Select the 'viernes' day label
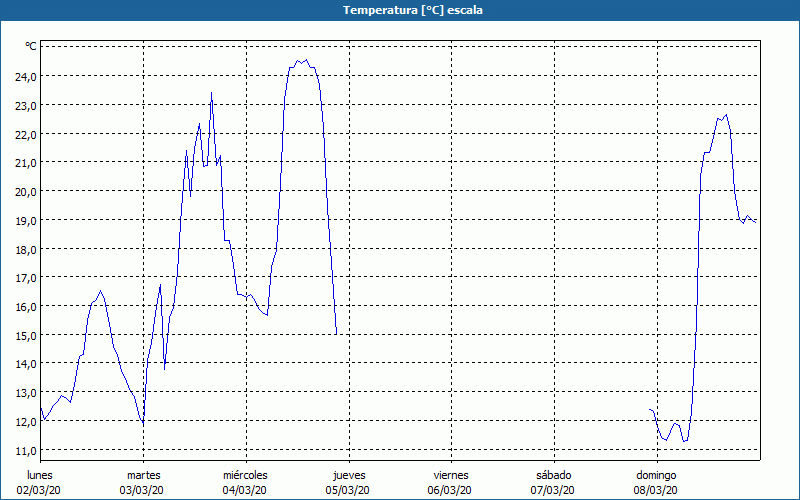The image size is (800, 500). click(451, 475)
